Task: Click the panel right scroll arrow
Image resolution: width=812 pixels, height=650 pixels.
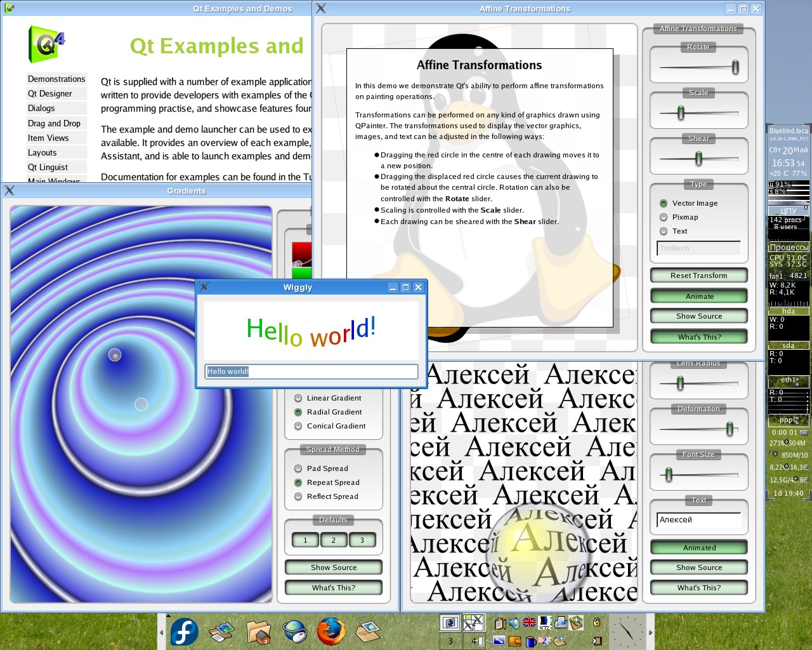Action: 650,632
